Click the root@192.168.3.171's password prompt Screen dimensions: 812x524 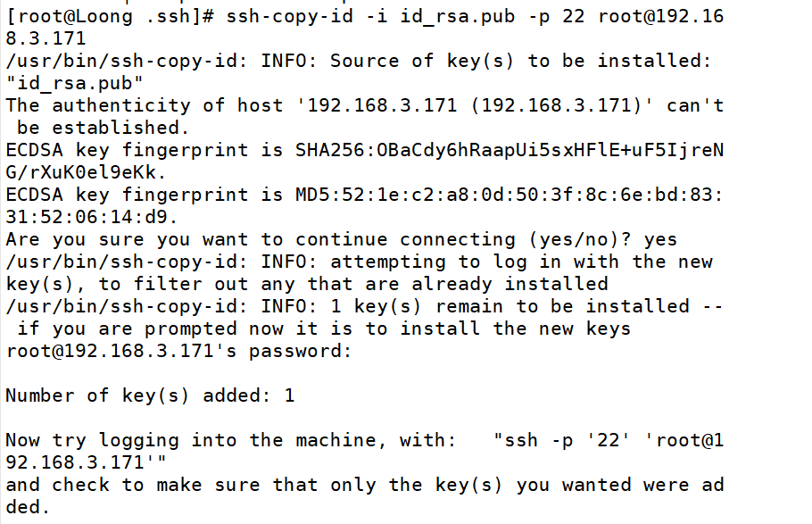point(178,351)
